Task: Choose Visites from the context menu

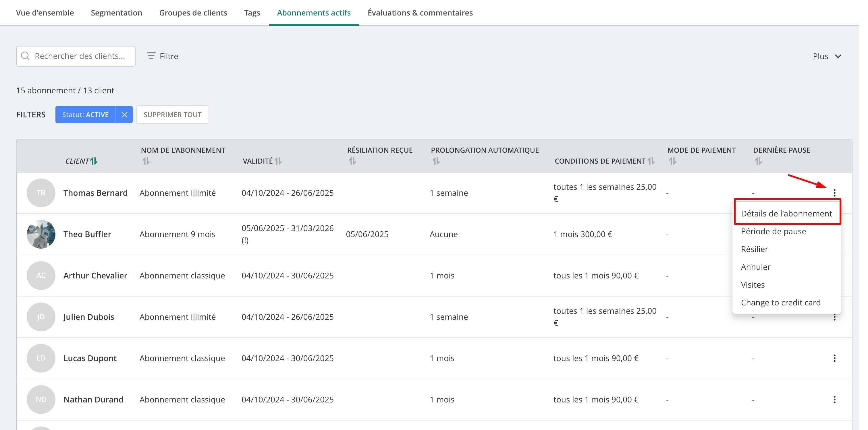Action: (x=786, y=285)
